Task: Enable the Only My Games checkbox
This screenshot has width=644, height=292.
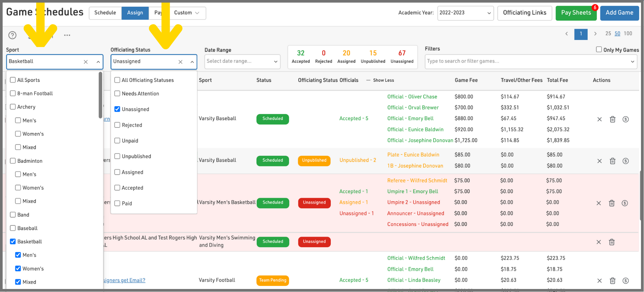Action: coord(599,50)
